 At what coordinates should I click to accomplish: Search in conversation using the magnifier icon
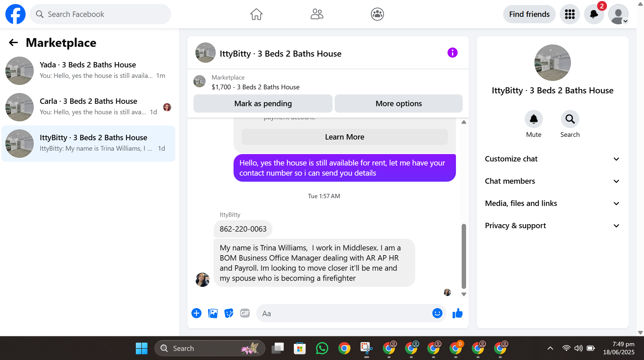[x=570, y=119]
